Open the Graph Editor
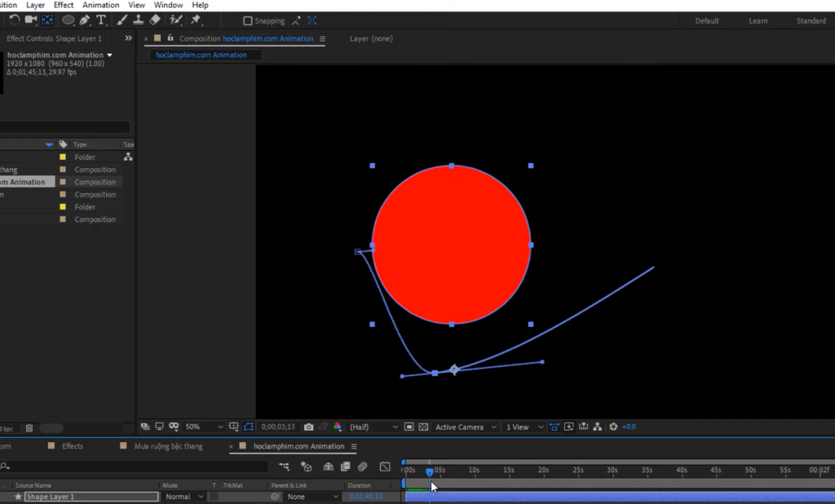835x504 pixels. tap(386, 466)
